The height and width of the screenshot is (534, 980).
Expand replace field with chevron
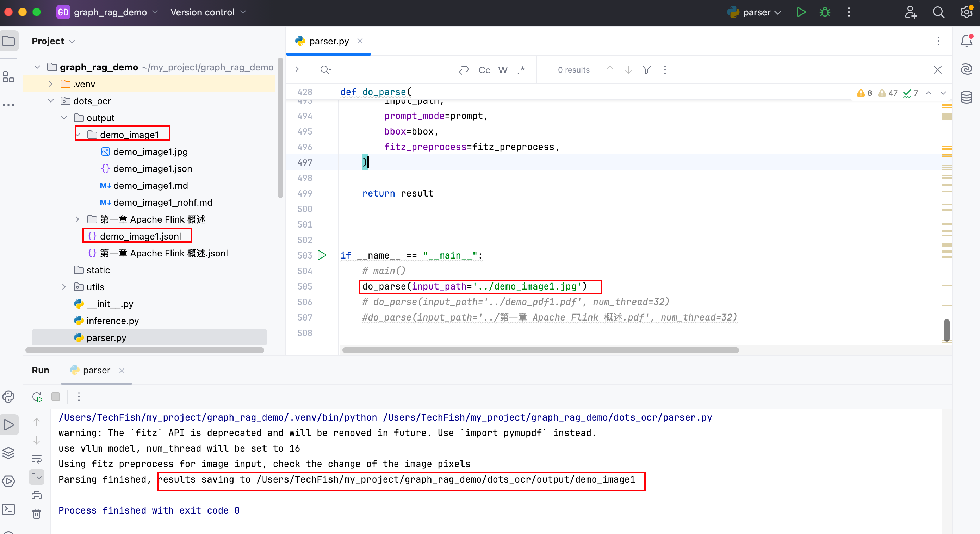click(297, 69)
